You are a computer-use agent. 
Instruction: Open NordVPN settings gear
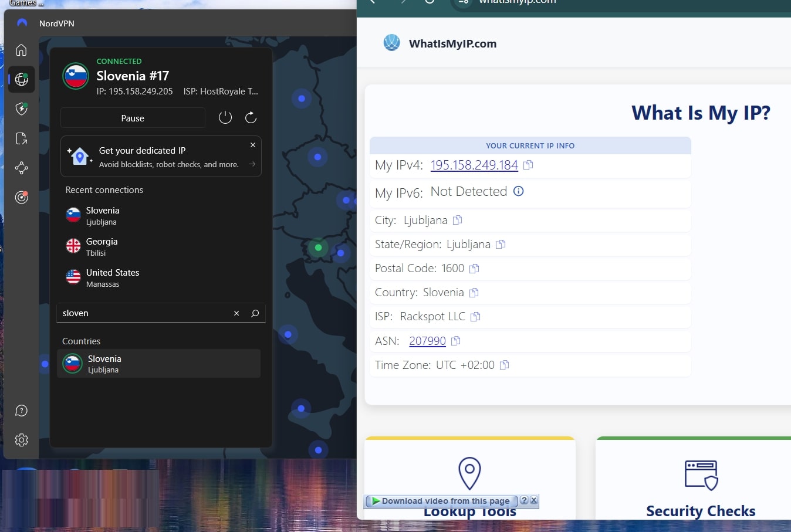(21, 439)
